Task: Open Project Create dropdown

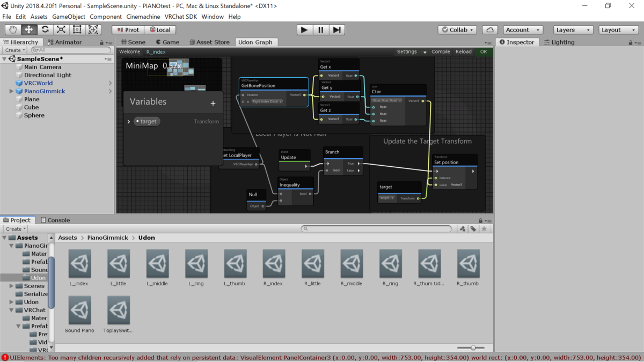Action: 15,228
